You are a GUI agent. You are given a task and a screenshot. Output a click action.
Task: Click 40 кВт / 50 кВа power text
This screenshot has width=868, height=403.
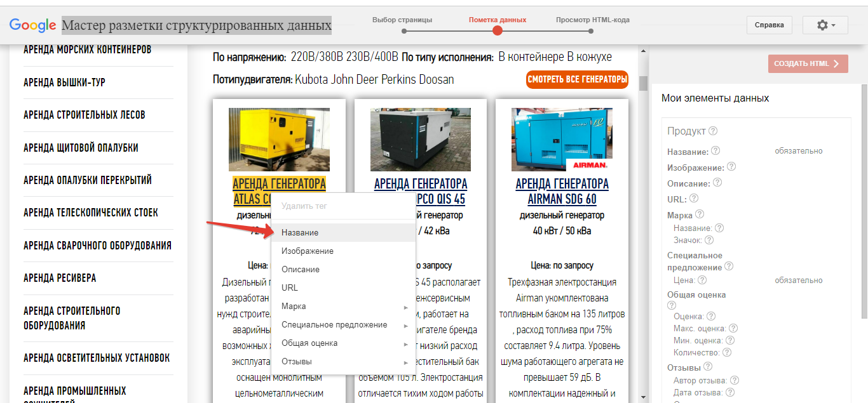[562, 231]
